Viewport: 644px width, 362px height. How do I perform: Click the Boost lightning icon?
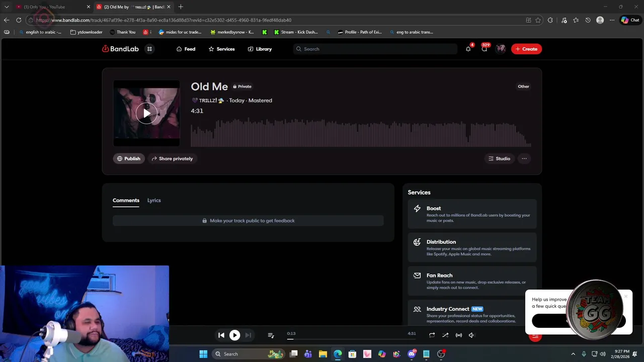click(x=417, y=209)
